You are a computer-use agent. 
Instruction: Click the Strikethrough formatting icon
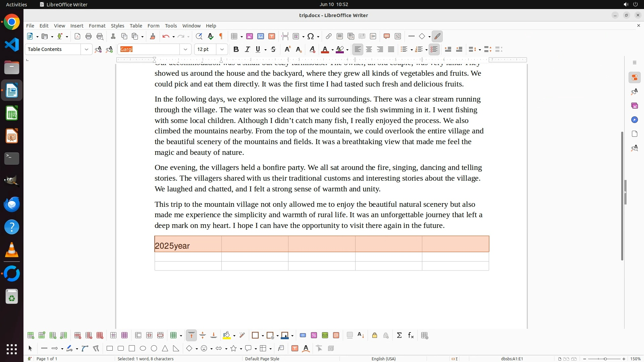pyautogui.click(x=273, y=50)
